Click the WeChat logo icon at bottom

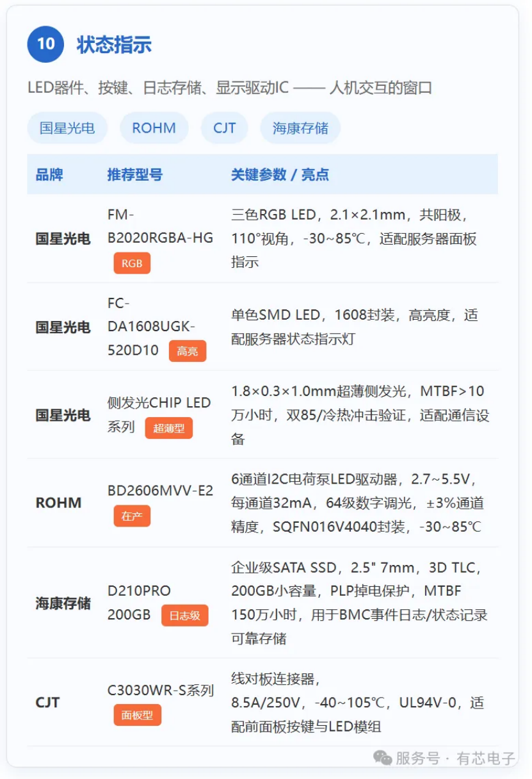click(x=383, y=758)
